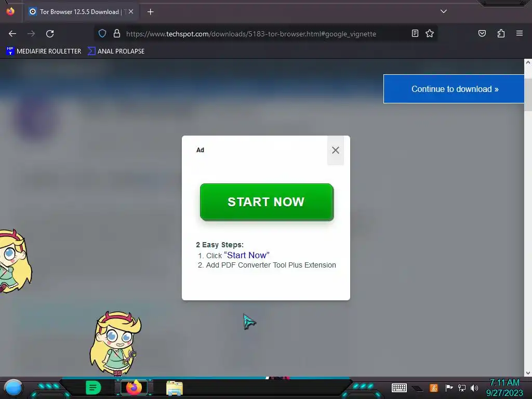This screenshot has width=532, height=399.
Task: Open the second bookmark in bookmarks toolbar
Action: click(116, 51)
